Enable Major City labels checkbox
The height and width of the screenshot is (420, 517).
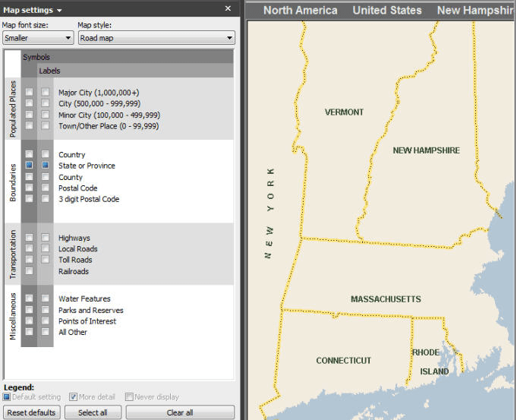click(x=46, y=92)
